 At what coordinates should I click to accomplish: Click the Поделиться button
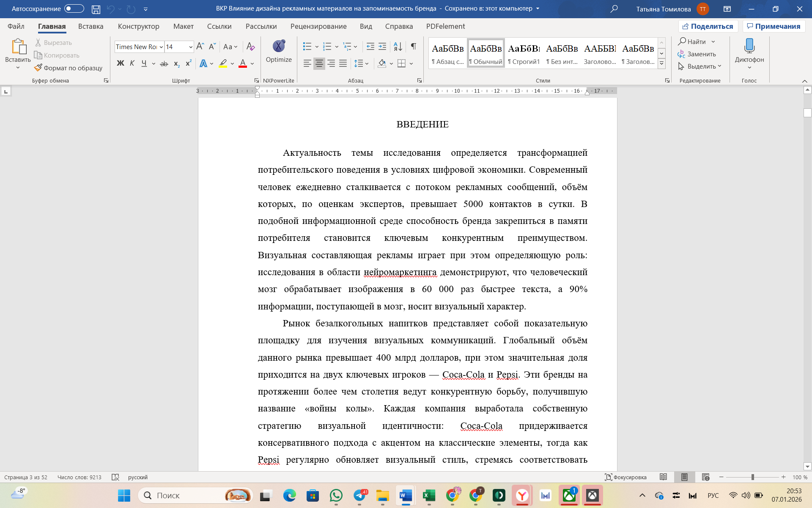[x=708, y=26]
